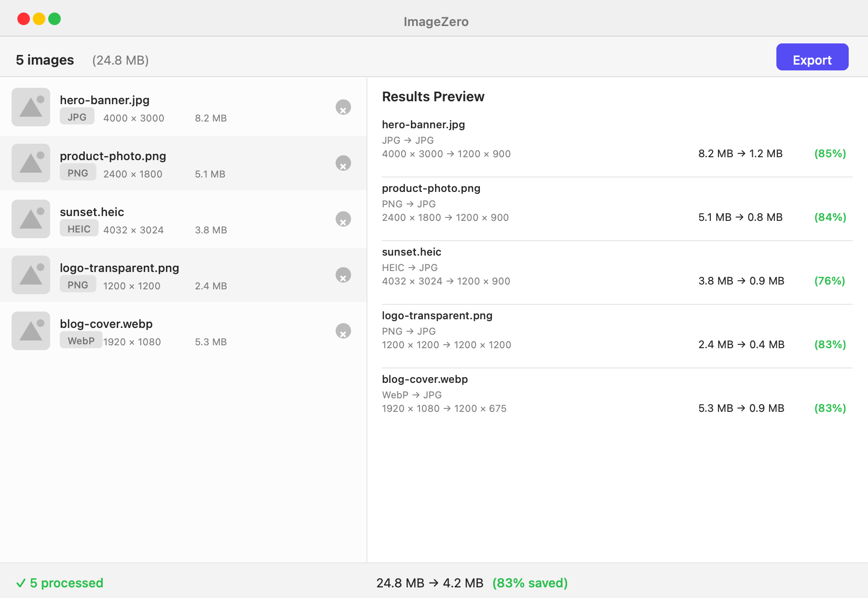Click the (24.8 MB) total size label
This screenshot has height=598, width=868.
point(121,60)
